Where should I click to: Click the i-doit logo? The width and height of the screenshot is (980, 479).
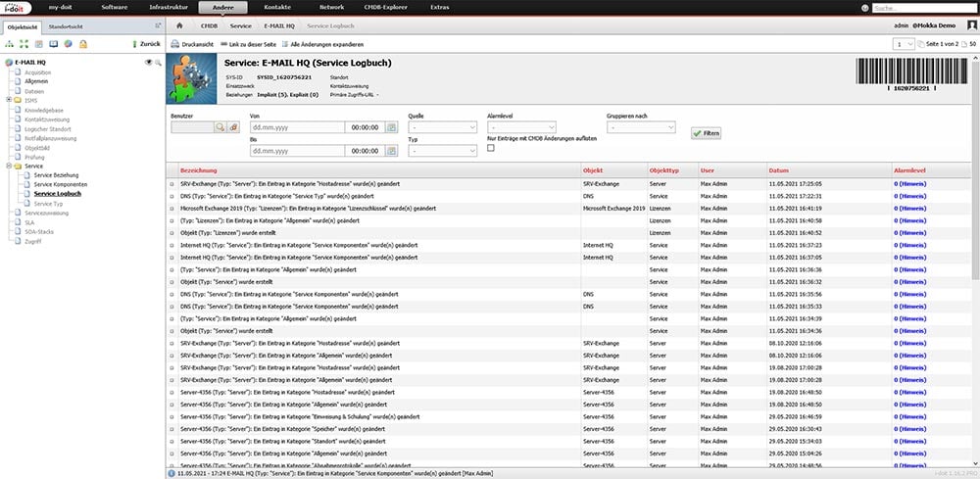(15, 7)
